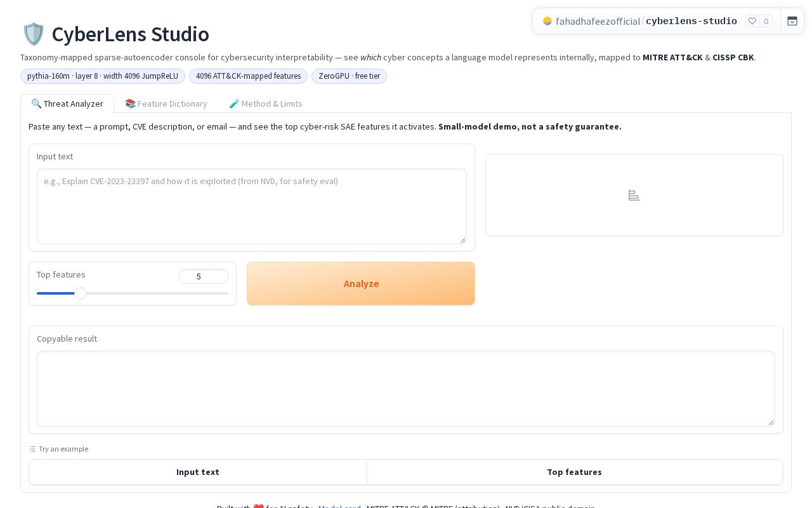This screenshot has height=508, width=812.
Task: Click the fahadhafeezofficial profile avatar icon
Action: (x=547, y=21)
